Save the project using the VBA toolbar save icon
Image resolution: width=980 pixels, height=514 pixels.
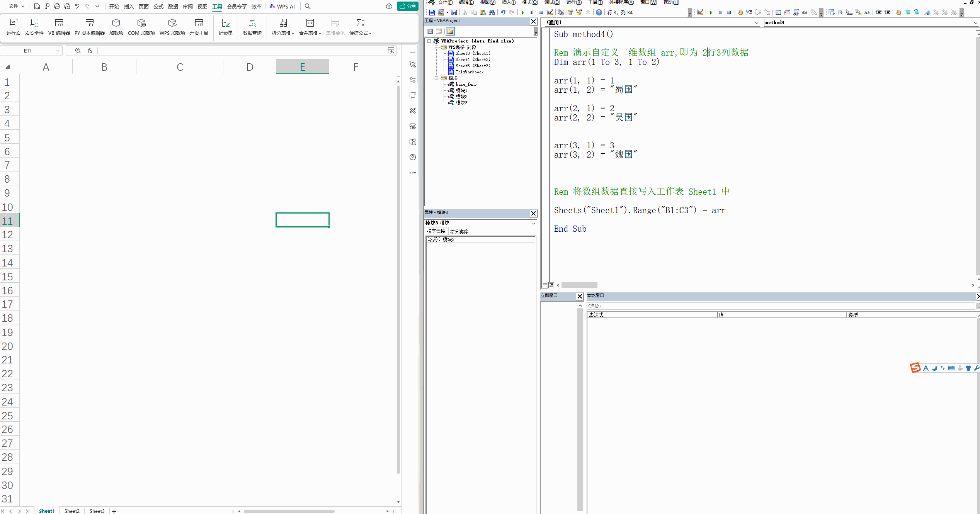(454, 12)
